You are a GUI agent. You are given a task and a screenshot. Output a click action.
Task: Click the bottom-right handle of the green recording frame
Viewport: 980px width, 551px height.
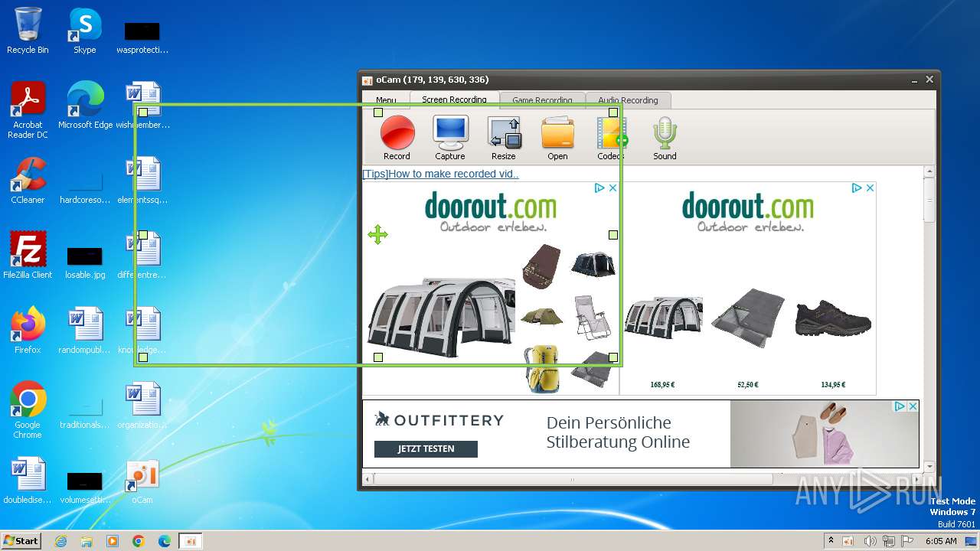[613, 357]
